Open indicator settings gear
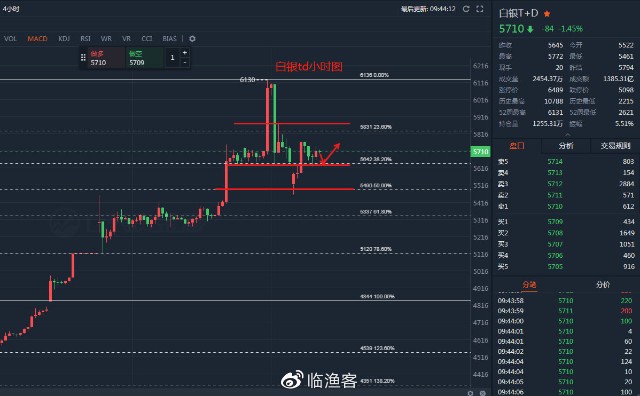 pyautogui.click(x=192, y=38)
